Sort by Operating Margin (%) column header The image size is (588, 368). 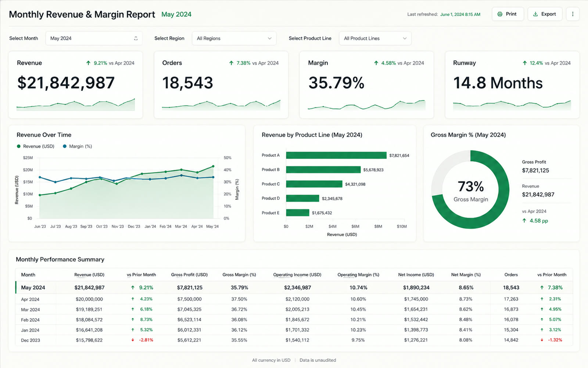point(358,275)
